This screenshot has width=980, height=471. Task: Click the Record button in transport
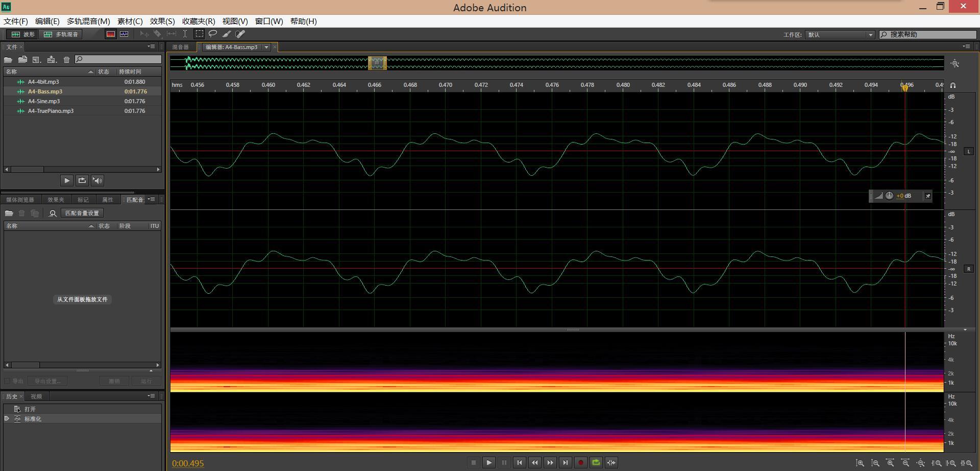581,463
